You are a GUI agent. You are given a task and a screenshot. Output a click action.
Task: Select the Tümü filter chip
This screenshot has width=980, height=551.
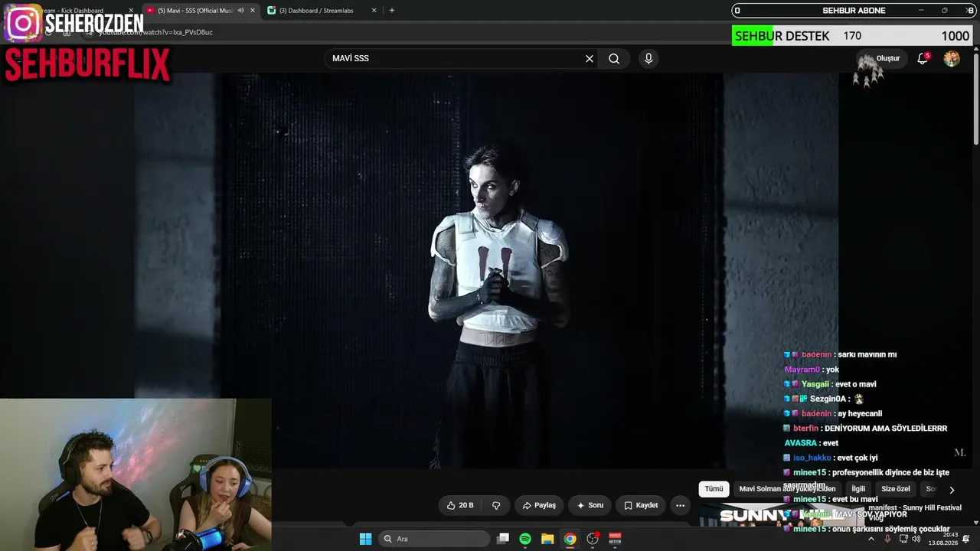714,489
